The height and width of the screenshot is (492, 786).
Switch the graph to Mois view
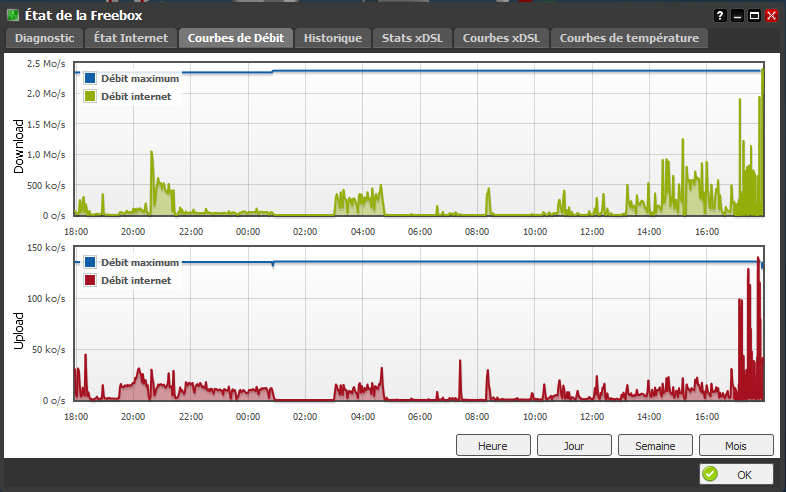[736, 445]
